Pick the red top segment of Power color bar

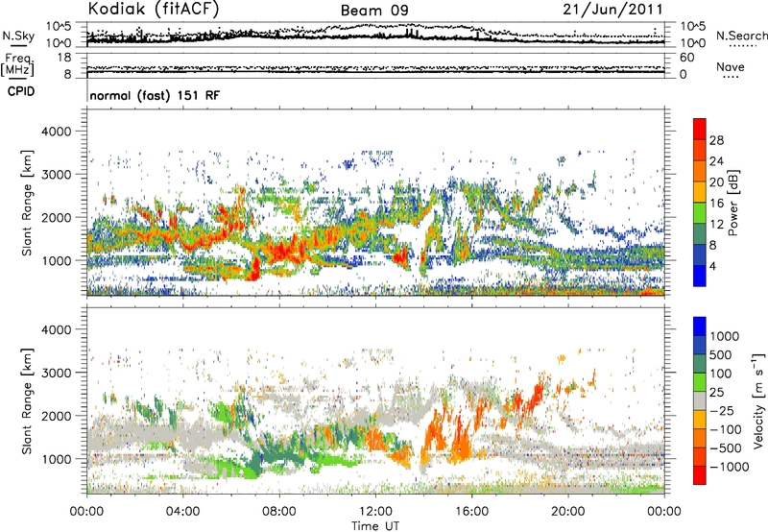(x=700, y=130)
